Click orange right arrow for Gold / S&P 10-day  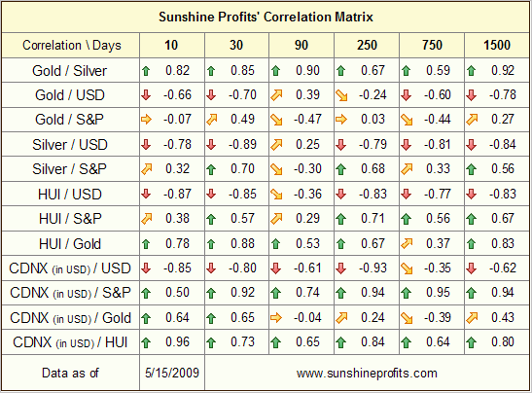146,120
